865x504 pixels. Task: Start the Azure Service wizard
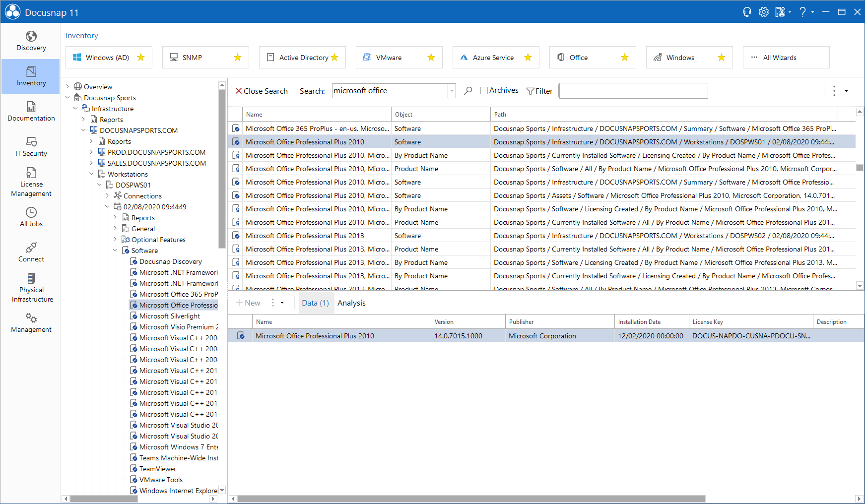(x=496, y=58)
